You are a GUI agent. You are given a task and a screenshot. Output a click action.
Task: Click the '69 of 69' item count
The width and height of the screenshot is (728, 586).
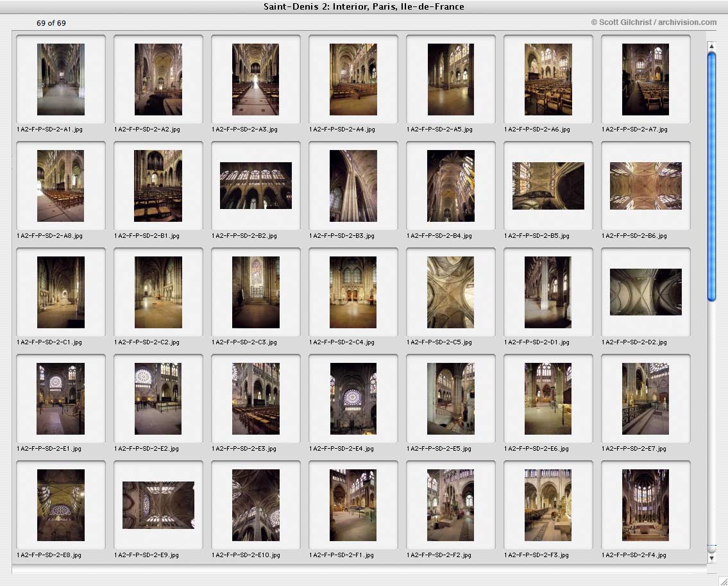(x=51, y=22)
